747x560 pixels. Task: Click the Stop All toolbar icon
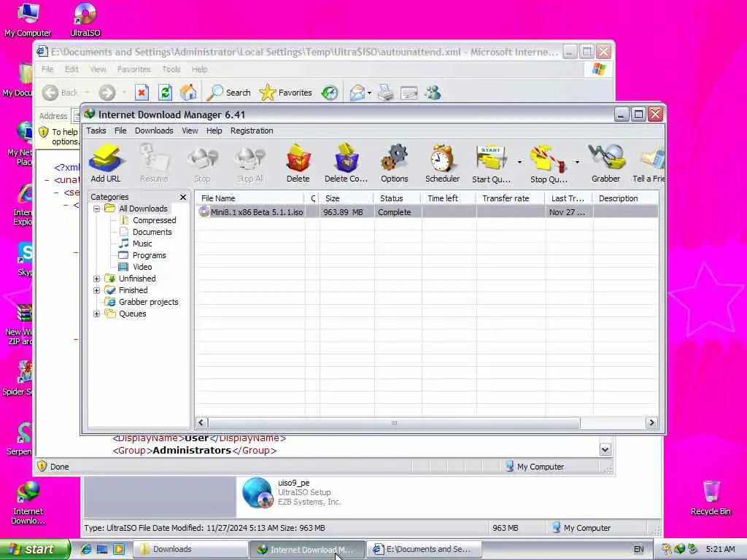click(x=250, y=163)
